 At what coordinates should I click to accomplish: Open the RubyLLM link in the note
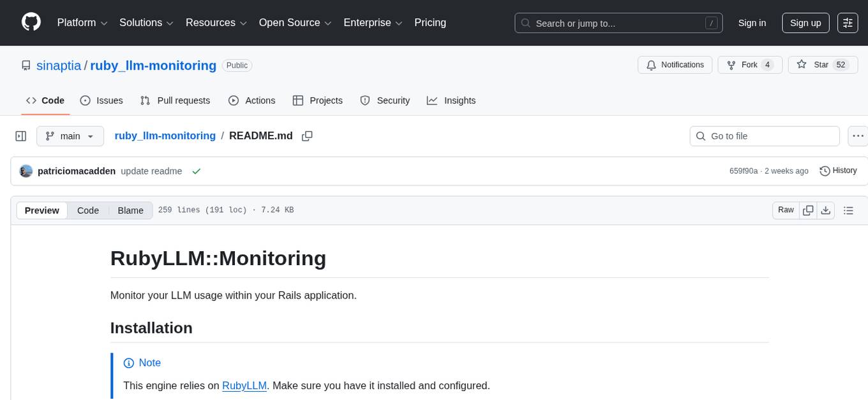pyautogui.click(x=244, y=385)
